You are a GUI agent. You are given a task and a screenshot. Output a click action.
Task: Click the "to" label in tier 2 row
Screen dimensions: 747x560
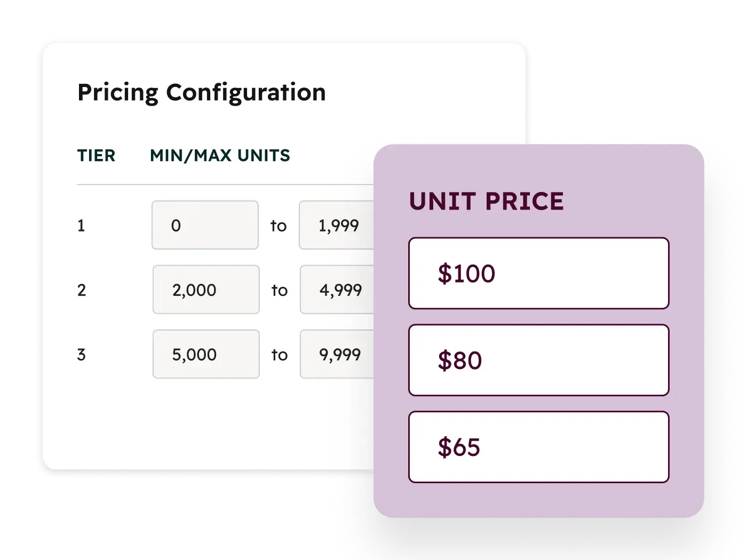[280, 291]
